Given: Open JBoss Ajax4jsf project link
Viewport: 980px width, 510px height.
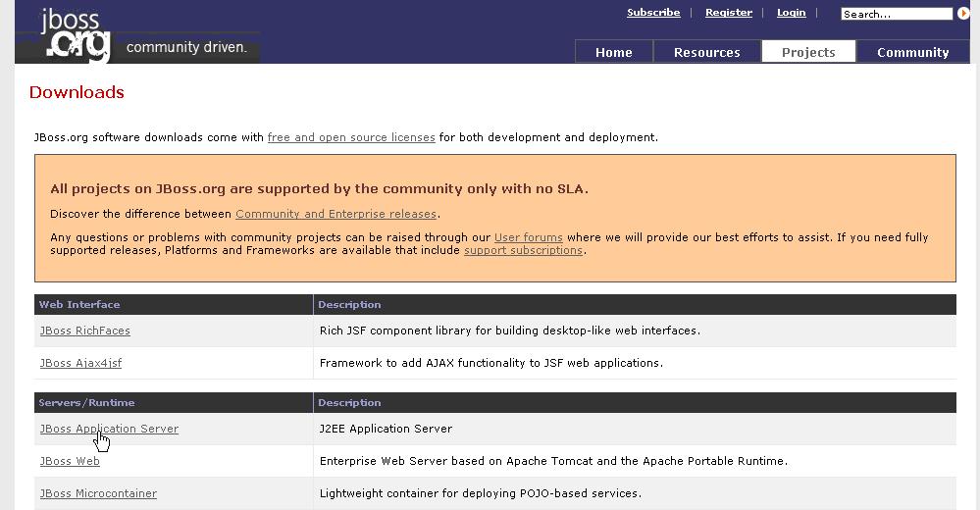Looking at the screenshot, I should coord(80,363).
